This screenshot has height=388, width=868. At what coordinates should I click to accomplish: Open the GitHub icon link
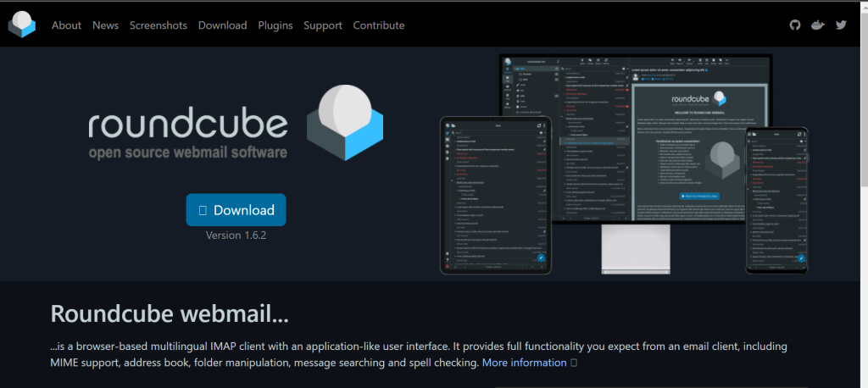795,25
